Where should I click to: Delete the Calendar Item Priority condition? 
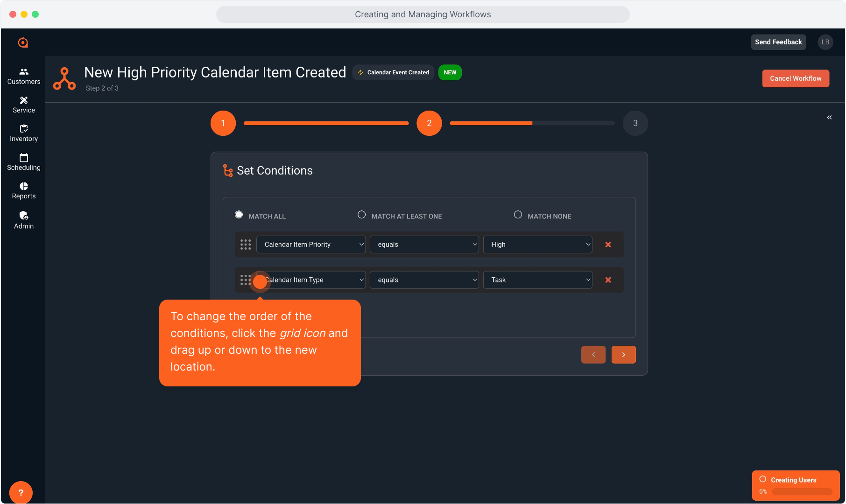[608, 245]
